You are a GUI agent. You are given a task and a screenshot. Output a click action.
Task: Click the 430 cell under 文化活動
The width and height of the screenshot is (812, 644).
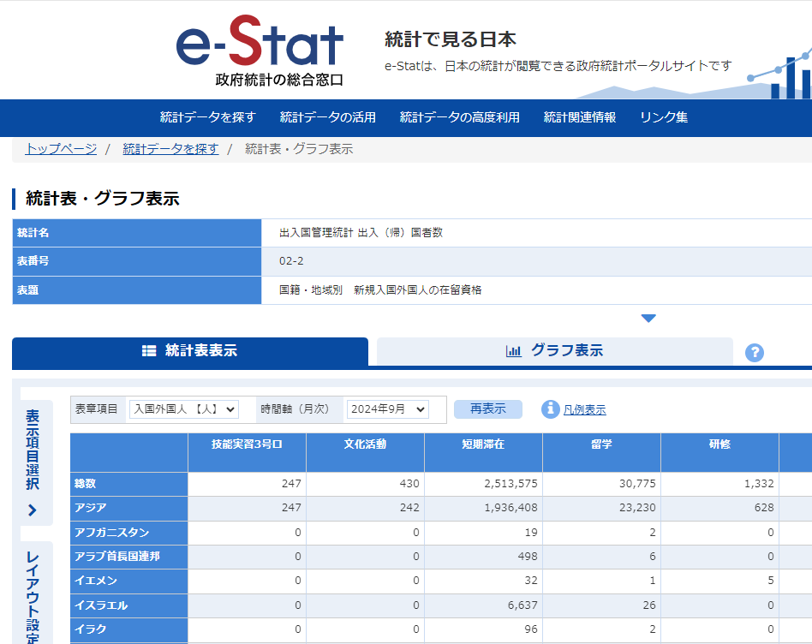coord(365,484)
